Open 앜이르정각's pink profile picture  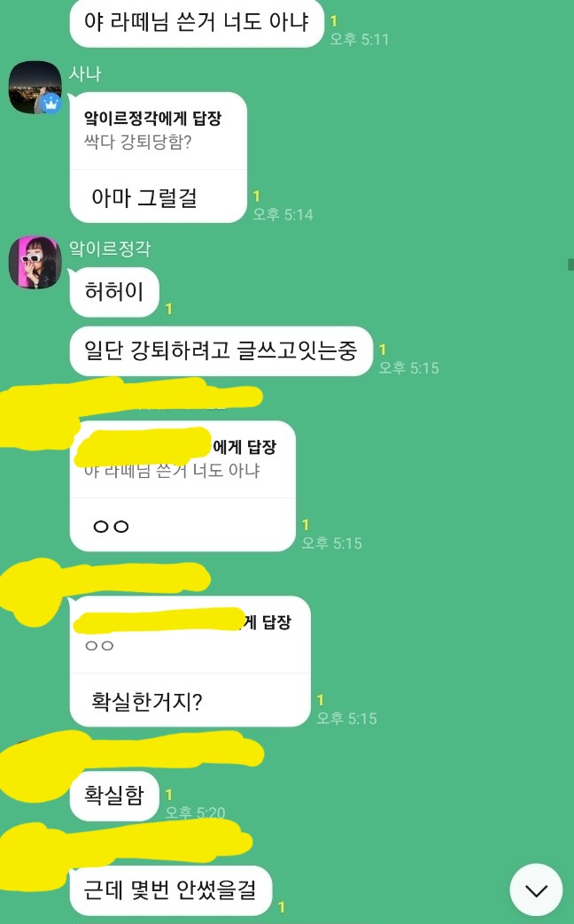(35, 263)
